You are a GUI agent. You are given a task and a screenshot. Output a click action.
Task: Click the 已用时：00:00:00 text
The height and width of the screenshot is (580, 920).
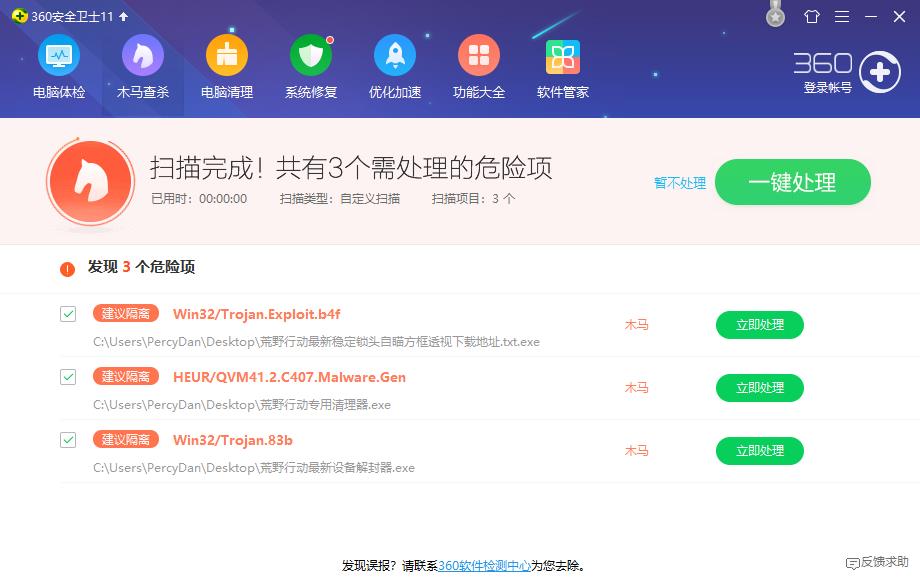click(x=199, y=199)
